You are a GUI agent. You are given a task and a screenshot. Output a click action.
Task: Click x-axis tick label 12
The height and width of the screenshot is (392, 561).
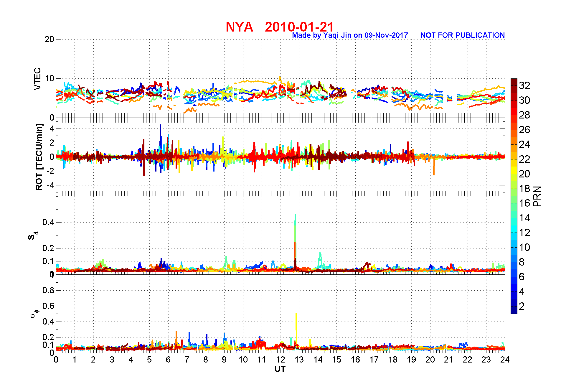pyautogui.click(x=280, y=360)
